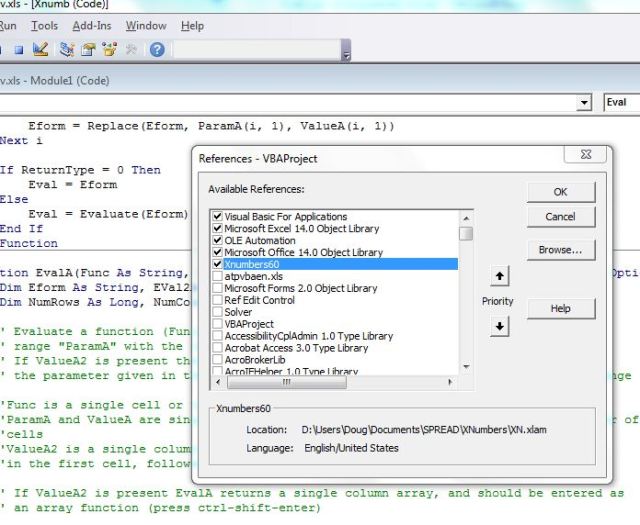Screen dimensions: 640x525
Task: Check the VBAProject reference checkbox
Action: pyautogui.click(x=217, y=324)
